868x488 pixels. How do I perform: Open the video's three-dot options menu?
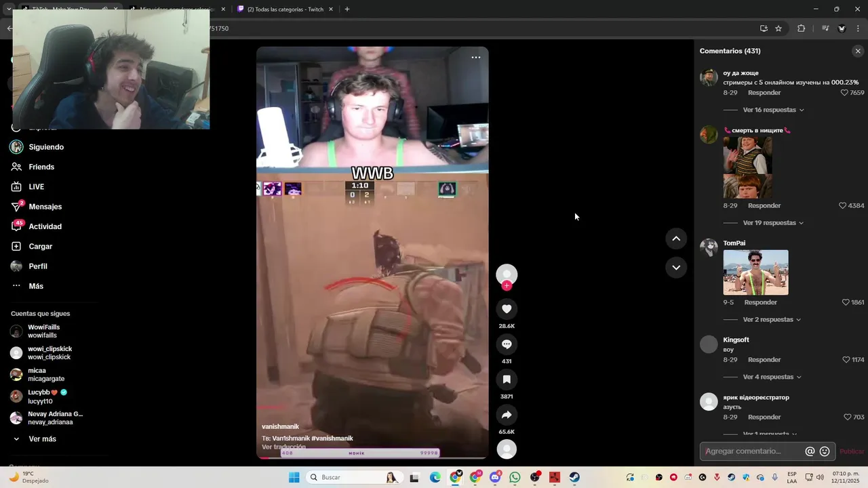pyautogui.click(x=476, y=58)
